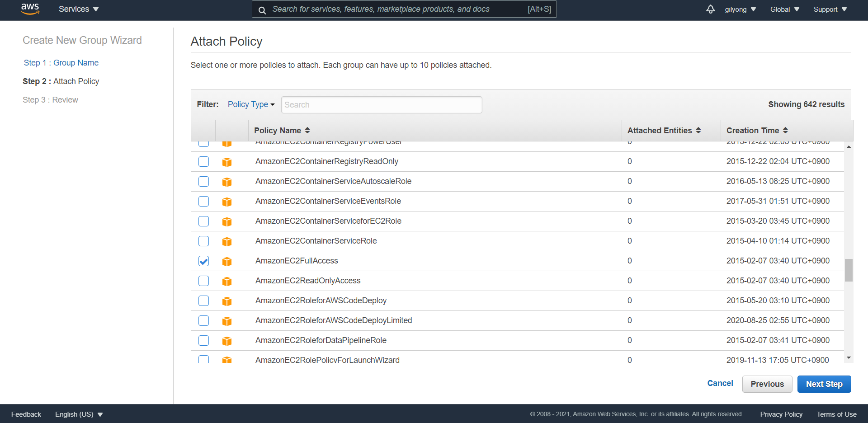Click the policy list vertical scrollbar thumb

[849, 270]
